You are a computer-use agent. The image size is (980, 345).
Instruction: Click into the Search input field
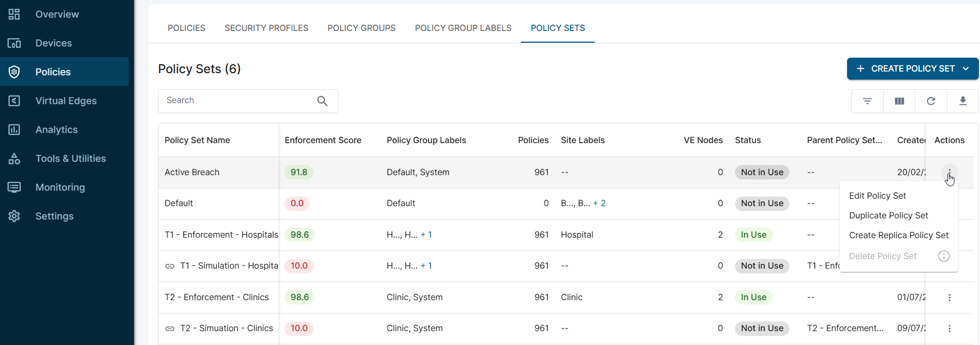click(x=238, y=101)
